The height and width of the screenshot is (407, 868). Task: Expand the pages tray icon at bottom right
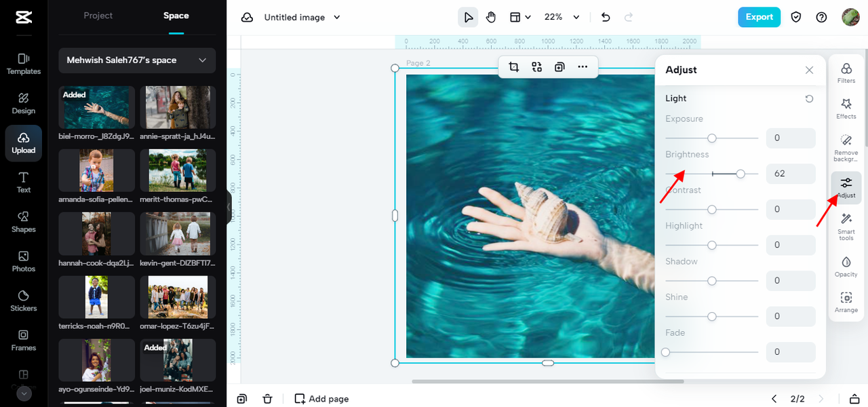click(854, 399)
